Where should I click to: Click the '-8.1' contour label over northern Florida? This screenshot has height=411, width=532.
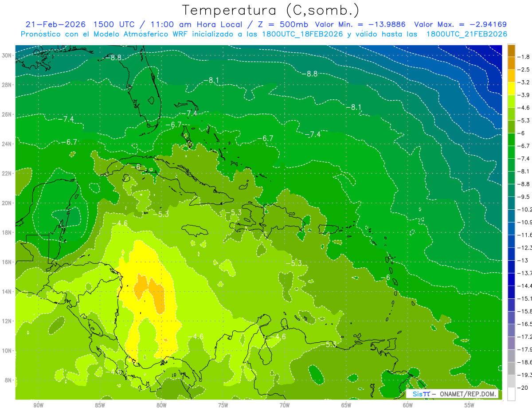pyautogui.click(x=211, y=80)
